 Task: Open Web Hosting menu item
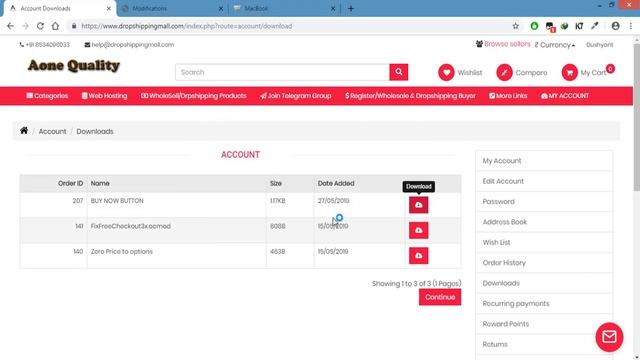click(x=104, y=96)
